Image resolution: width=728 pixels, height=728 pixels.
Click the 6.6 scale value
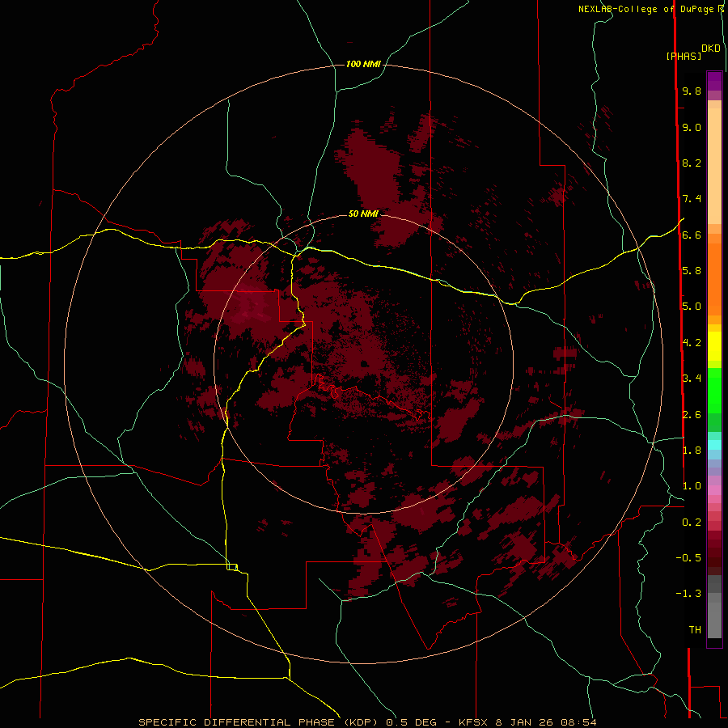(692, 235)
